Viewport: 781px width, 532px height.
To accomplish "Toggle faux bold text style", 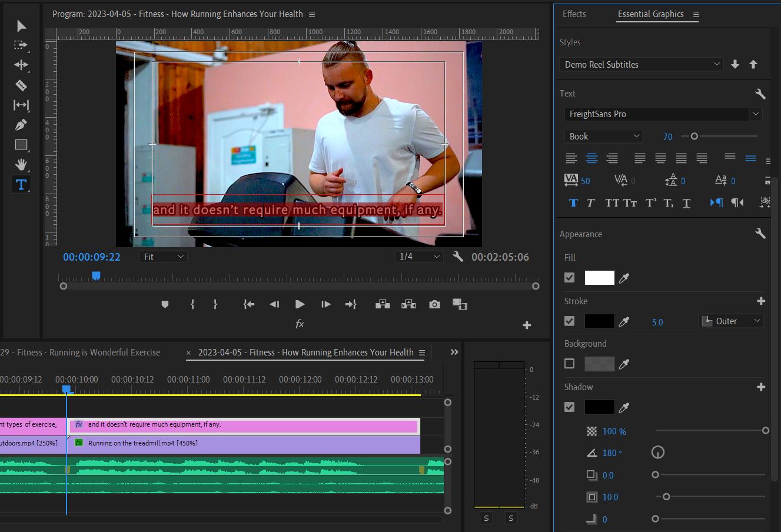I will [573, 203].
